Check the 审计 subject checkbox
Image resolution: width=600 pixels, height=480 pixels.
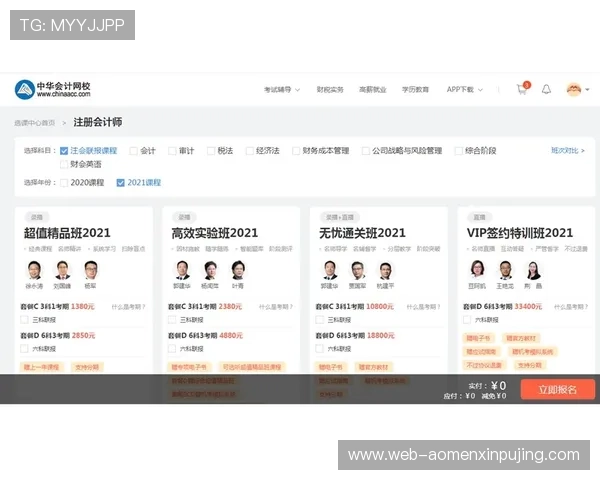coord(172,151)
